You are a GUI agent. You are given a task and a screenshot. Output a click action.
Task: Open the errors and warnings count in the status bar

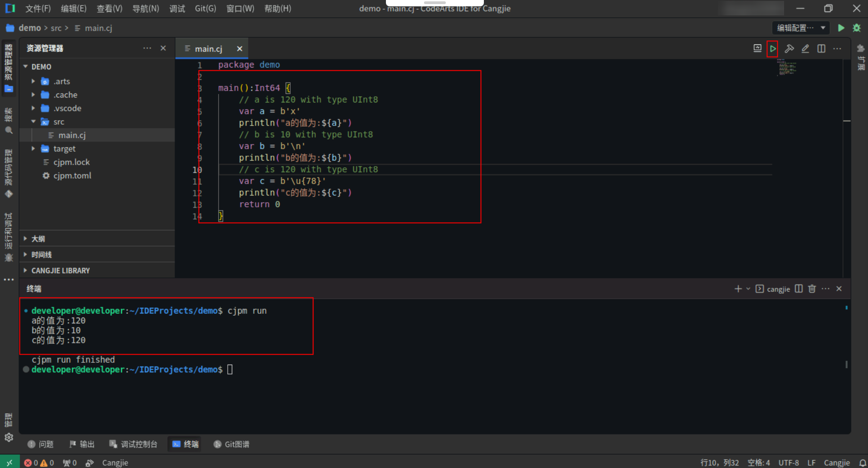click(39, 463)
